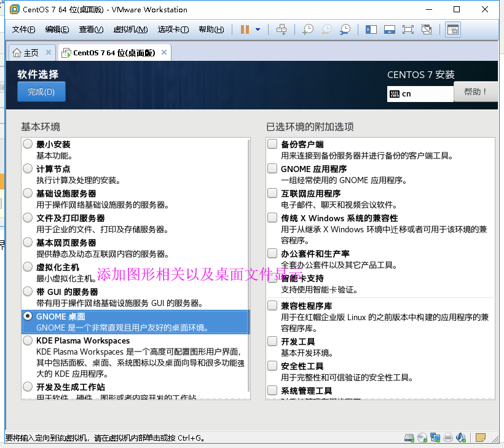Image resolution: width=504 pixels, height=448 pixels.
Task: Click the 完成(D) button
Action: tap(41, 92)
